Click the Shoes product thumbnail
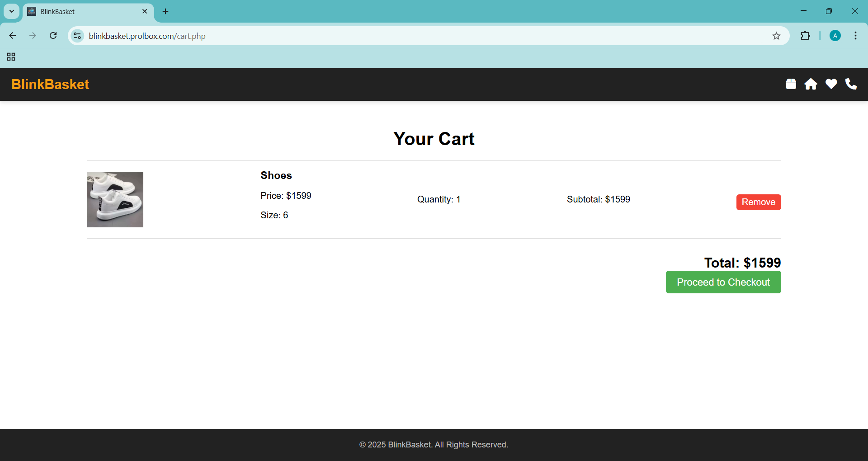 [115, 199]
